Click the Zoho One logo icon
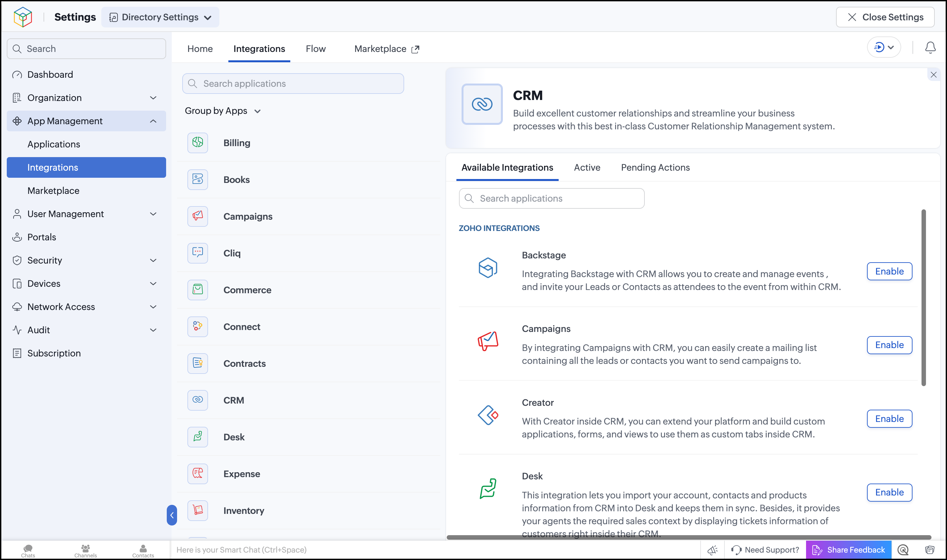Screen dimensions: 947x560 tap(23, 17)
